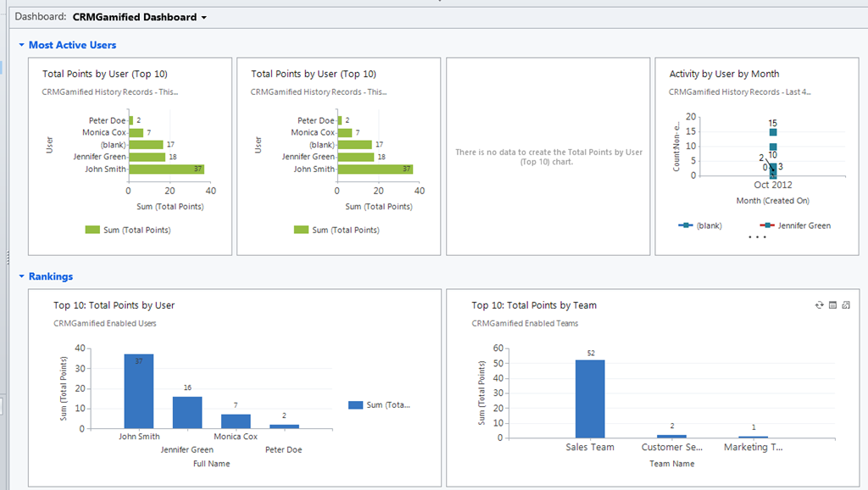868x490 pixels.
Task: Click the 'CRMGamified Enabled Teams' subtitle
Action: click(x=525, y=323)
